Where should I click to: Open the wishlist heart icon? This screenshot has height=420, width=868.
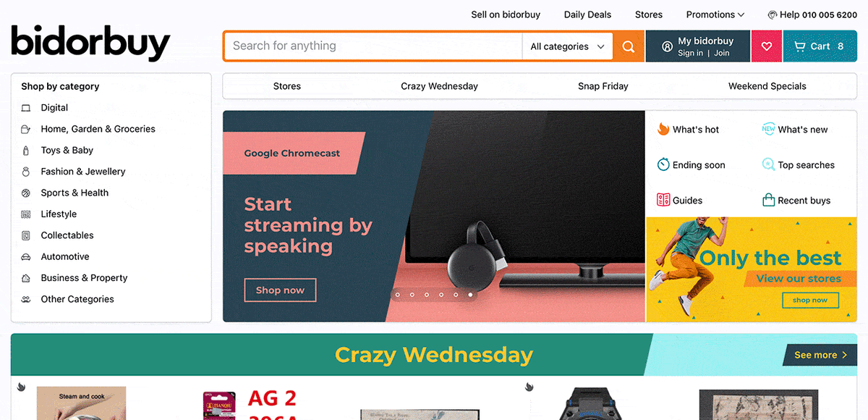click(767, 46)
